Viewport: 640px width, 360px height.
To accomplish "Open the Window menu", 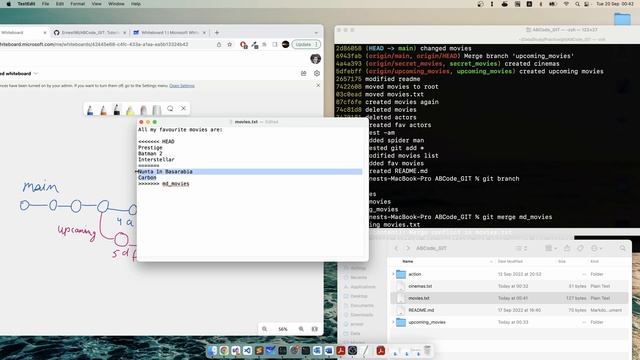I will click(x=116, y=4).
